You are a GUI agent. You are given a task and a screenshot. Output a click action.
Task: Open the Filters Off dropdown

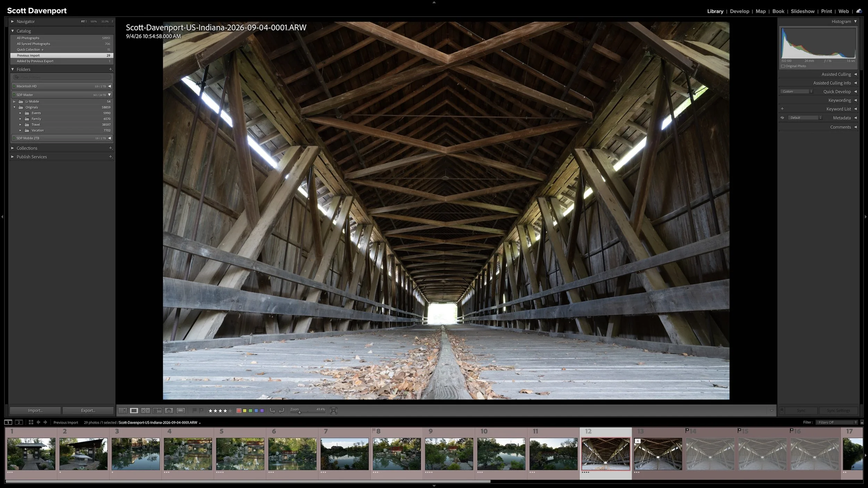[x=837, y=422]
